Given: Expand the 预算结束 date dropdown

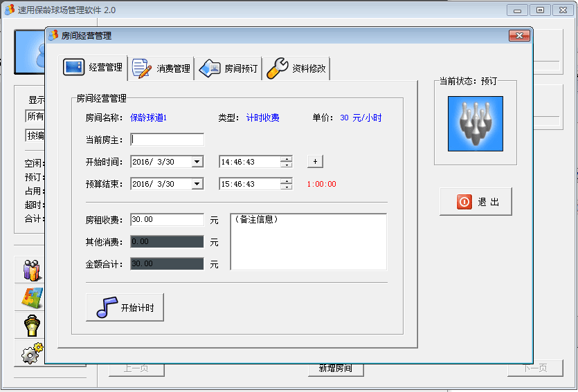Looking at the screenshot, I should click(197, 184).
